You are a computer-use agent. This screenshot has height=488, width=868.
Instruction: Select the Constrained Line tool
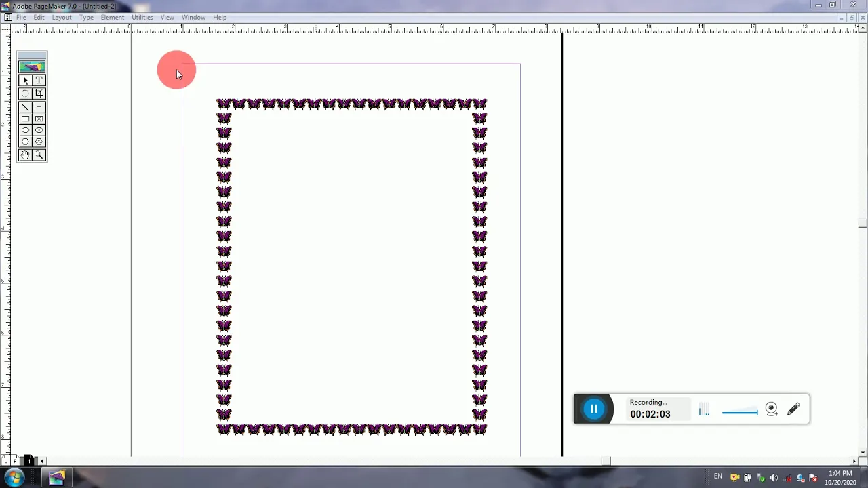pyautogui.click(x=39, y=106)
